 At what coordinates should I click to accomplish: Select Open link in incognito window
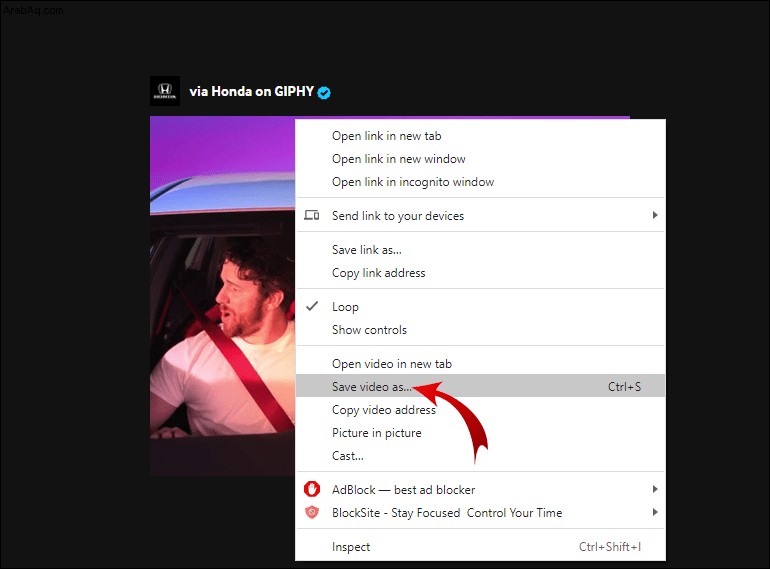pos(480,182)
